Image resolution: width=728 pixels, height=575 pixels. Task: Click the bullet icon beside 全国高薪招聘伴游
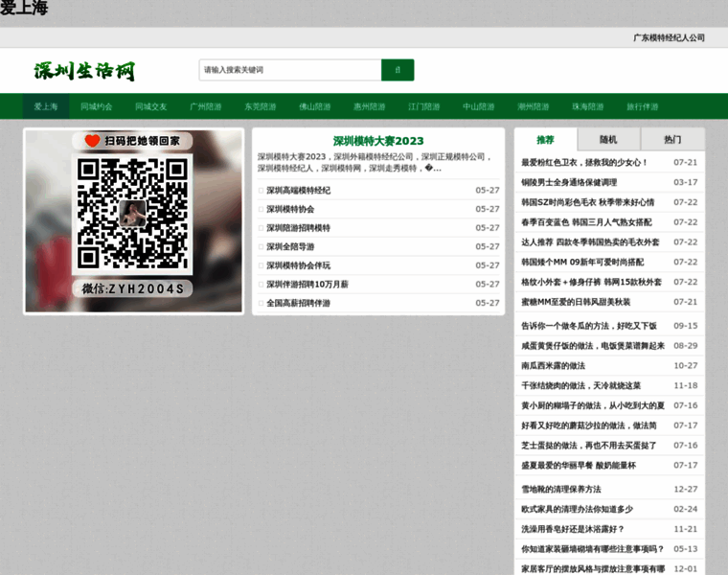(x=261, y=304)
